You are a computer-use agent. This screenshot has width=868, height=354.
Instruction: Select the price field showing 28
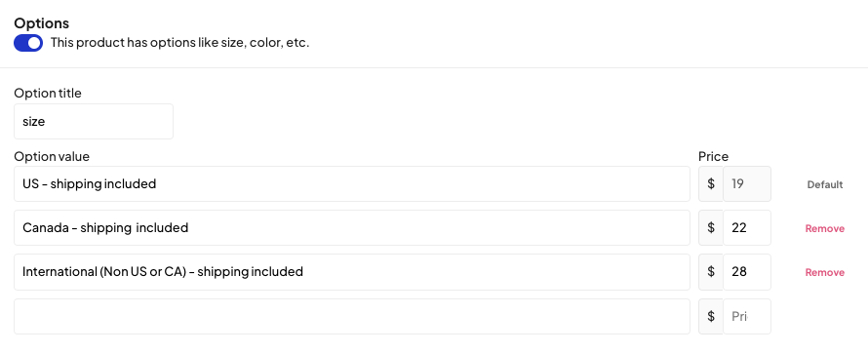747,272
